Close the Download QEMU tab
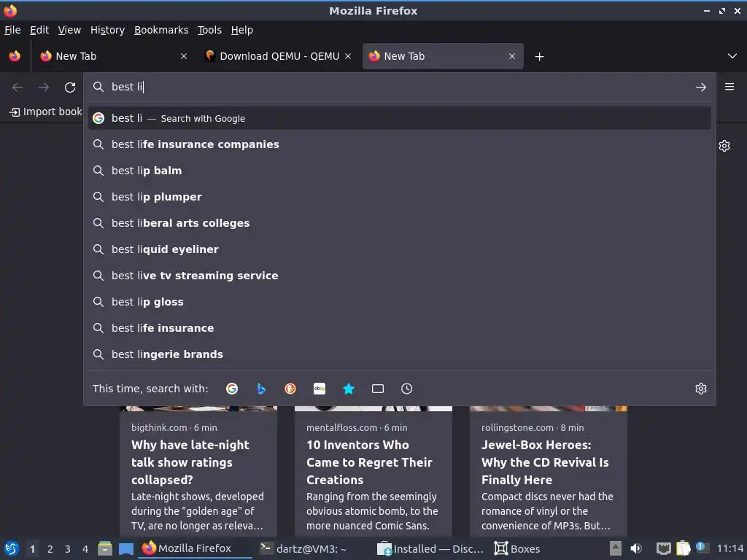 click(x=348, y=56)
